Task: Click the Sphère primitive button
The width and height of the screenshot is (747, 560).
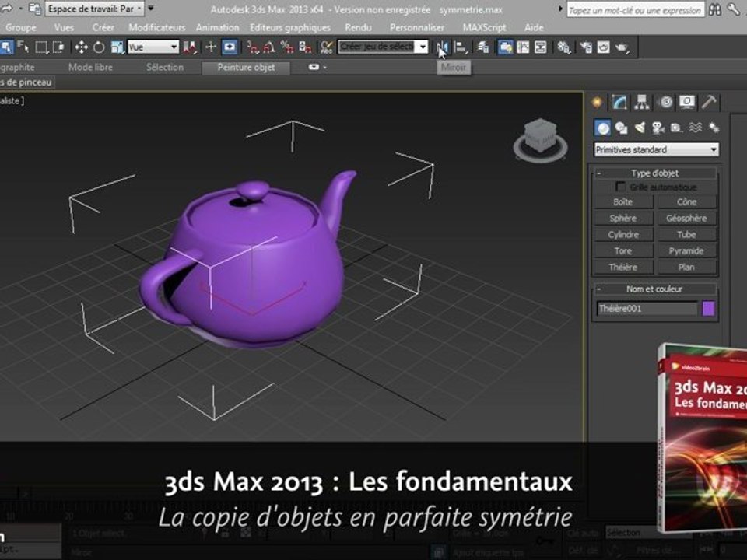Action: coord(623,218)
